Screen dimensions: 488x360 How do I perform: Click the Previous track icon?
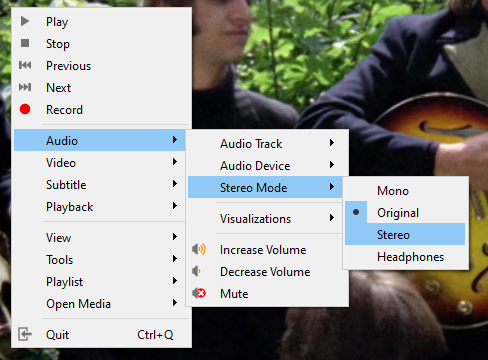click(x=25, y=65)
